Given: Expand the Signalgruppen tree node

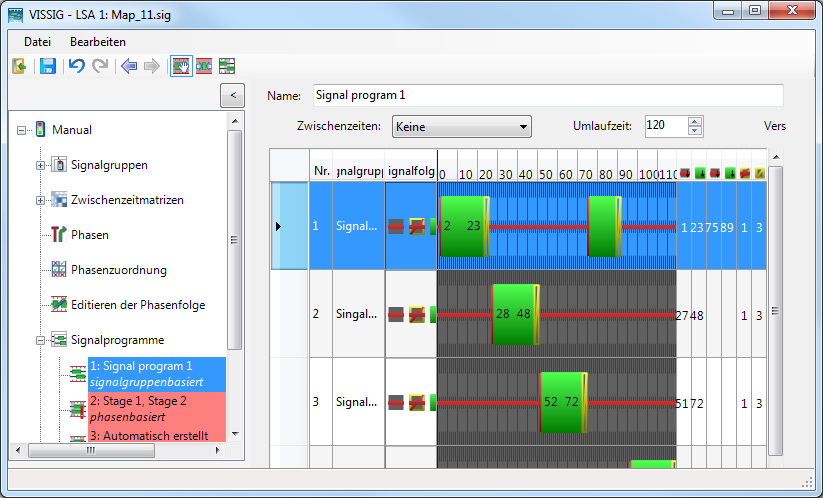Looking at the screenshot, I should [42, 165].
